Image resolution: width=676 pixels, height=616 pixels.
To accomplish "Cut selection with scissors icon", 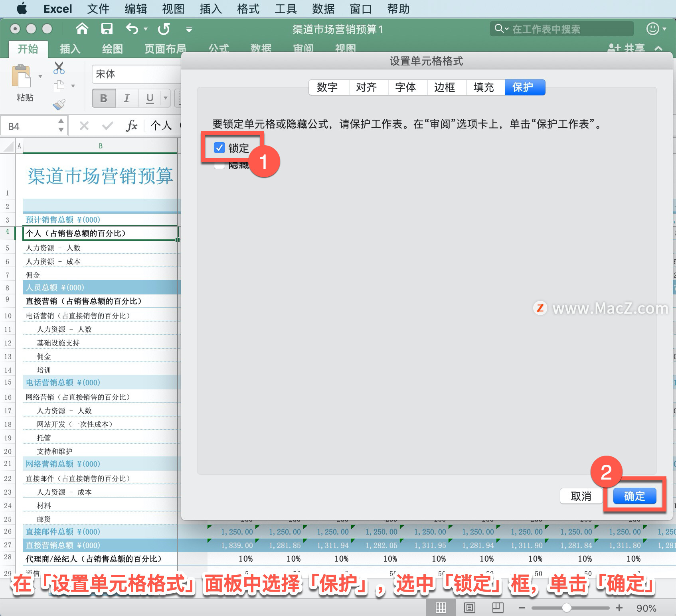I will 59,68.
